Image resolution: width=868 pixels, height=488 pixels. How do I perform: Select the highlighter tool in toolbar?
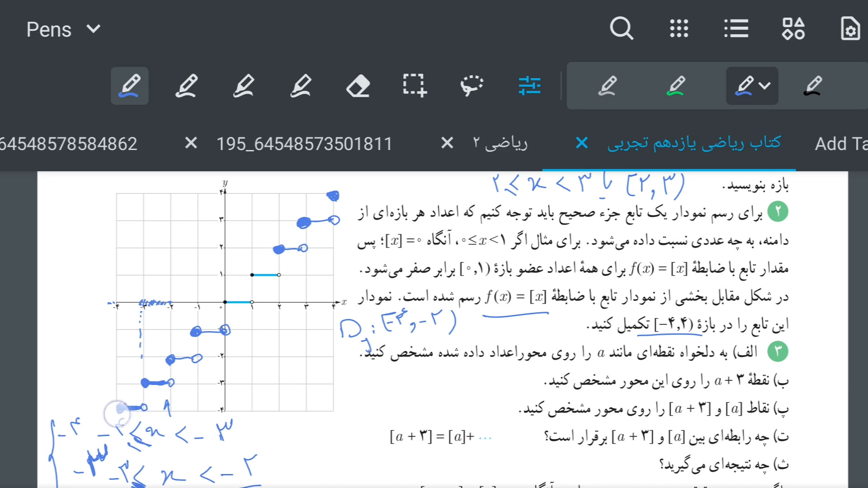point(244,85)
